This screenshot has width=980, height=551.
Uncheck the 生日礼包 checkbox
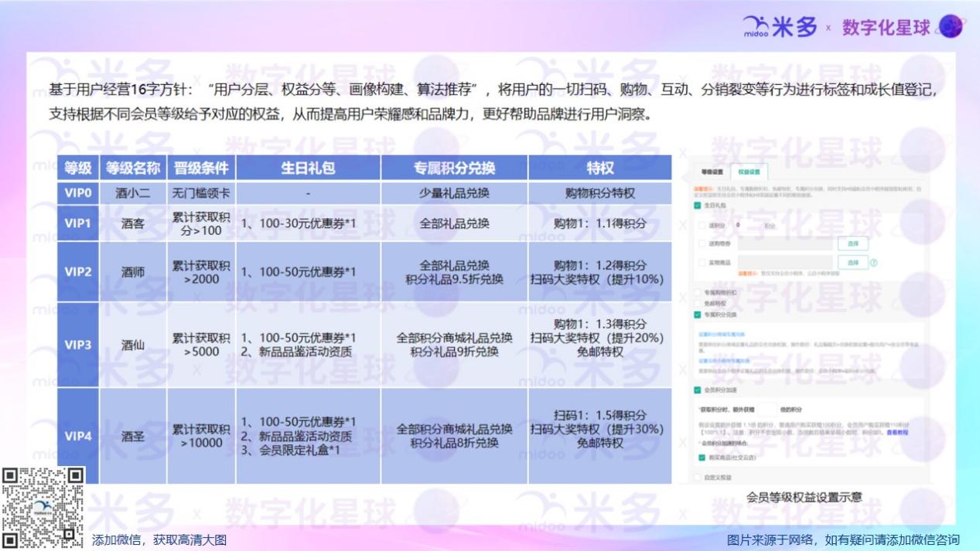click(x=698, y=206)
